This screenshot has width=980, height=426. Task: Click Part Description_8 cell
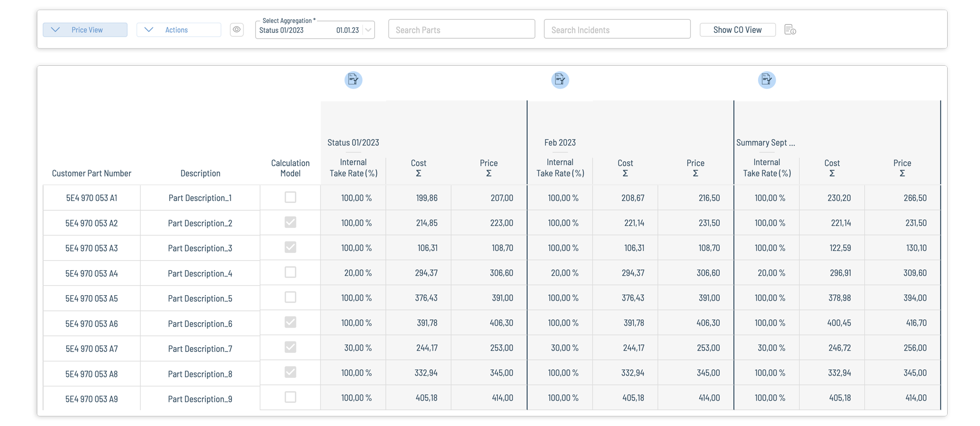[200, 374]
